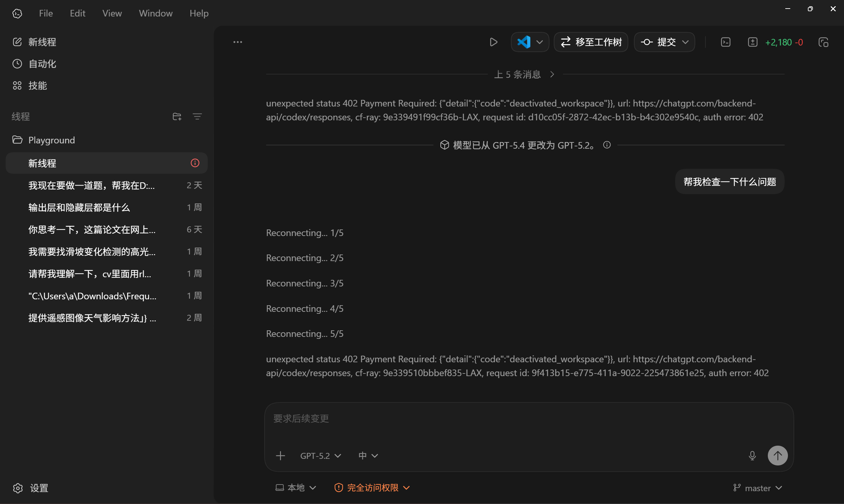Click info icon beside model change notice
The height and width of the screenshot is (504, 844).
point(607,145)
